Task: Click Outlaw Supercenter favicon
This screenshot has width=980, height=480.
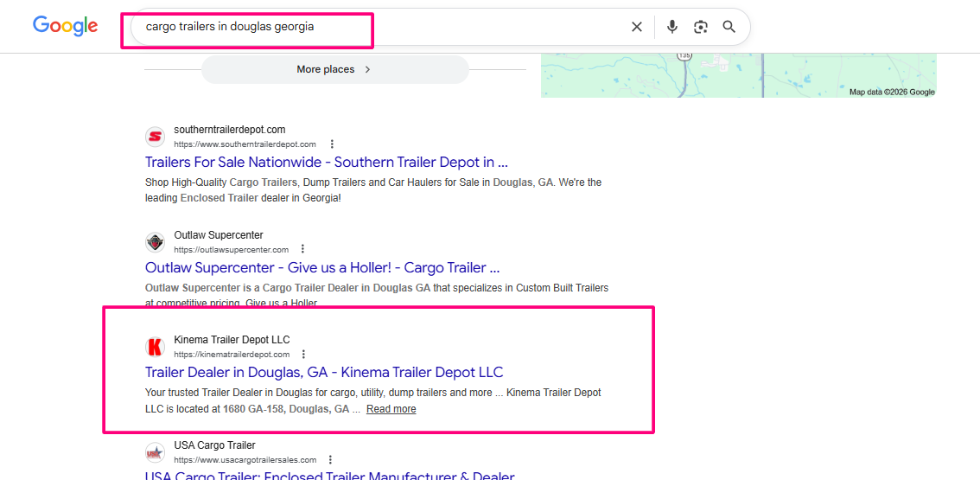Action: click(x=155, y=241)
